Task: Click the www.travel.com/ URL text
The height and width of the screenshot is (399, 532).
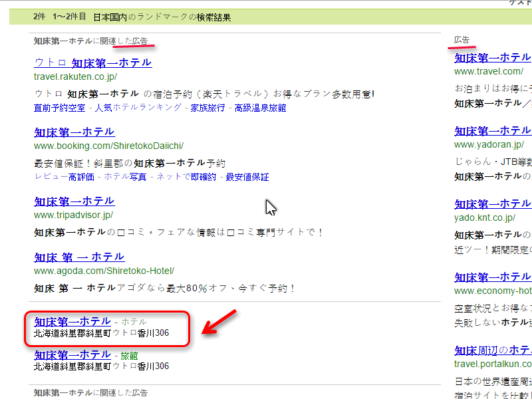Action: tap(489, 72)
